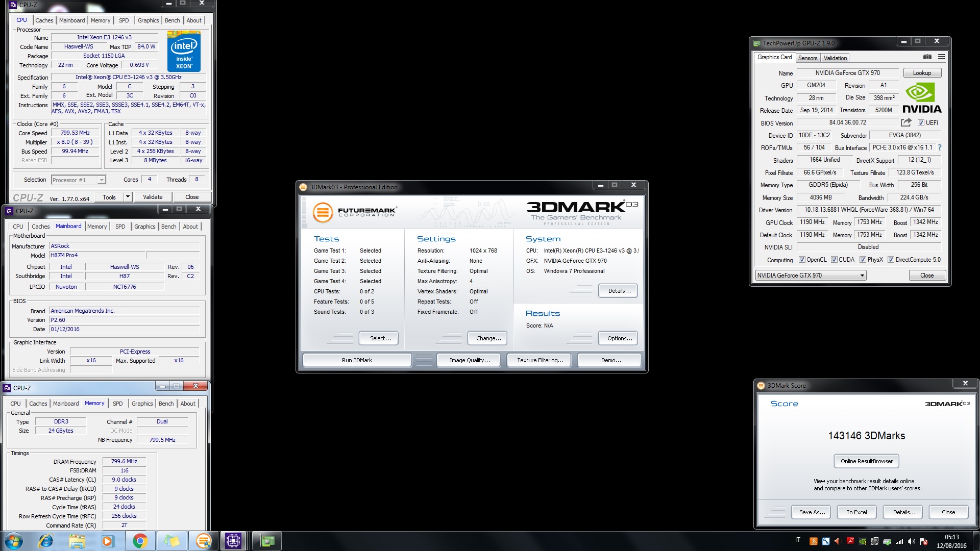Open the GPU-Z hamburger menu
This screenshot has width=980, height=551.
click(941, 57)
